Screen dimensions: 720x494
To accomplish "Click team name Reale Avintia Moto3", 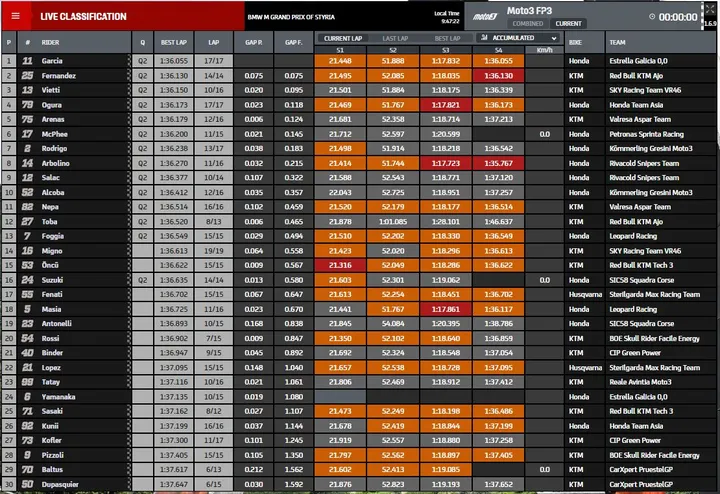I will click(640, 382).
